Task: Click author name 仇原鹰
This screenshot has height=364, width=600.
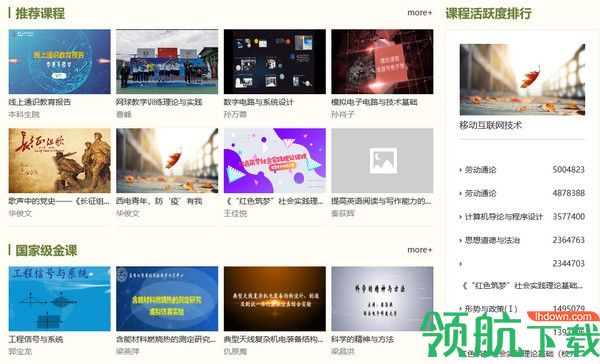Action: (235, 351)
